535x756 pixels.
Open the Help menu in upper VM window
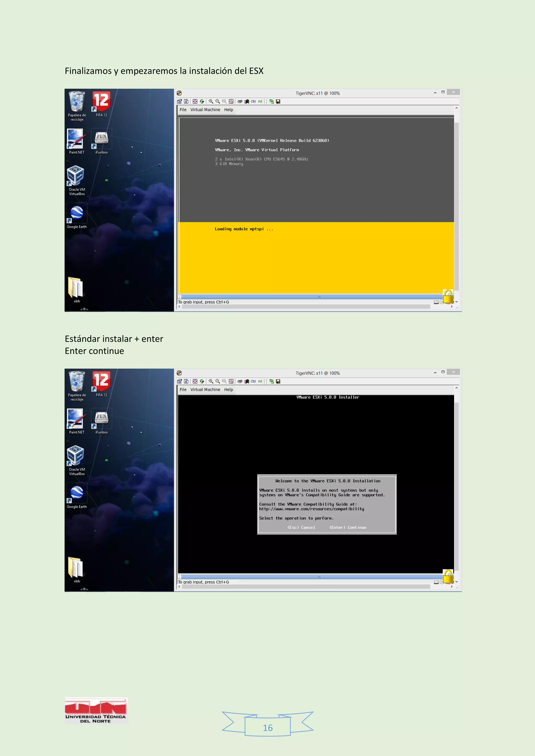click(228, 110)
